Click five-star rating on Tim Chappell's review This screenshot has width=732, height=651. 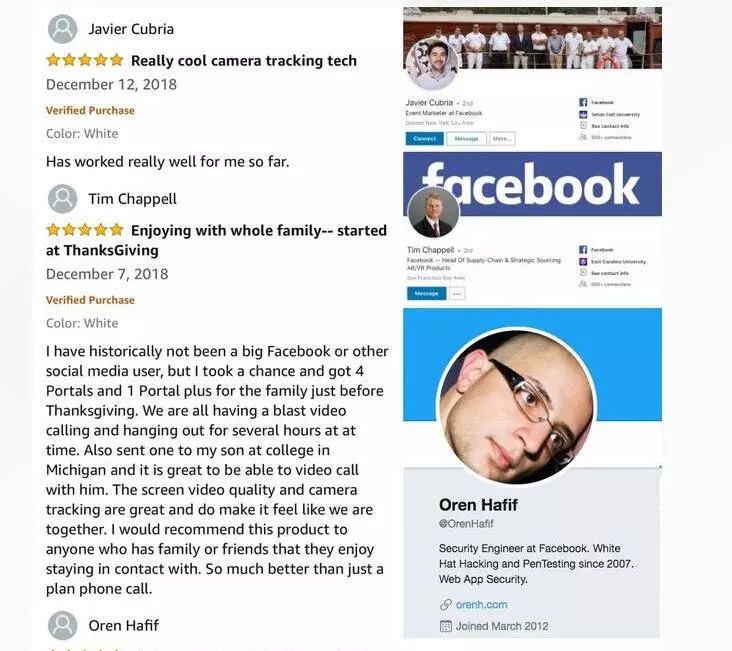(84, 230)
